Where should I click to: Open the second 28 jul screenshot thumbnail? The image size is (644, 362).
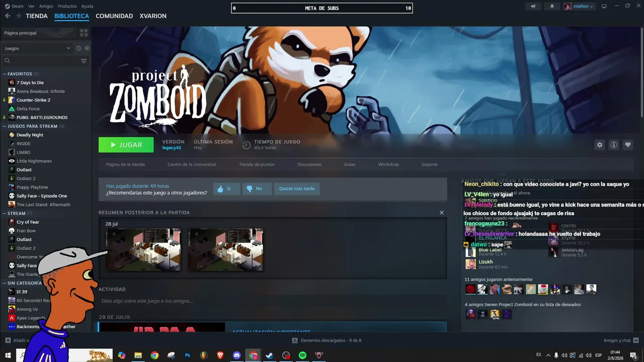tap(225, 250)
